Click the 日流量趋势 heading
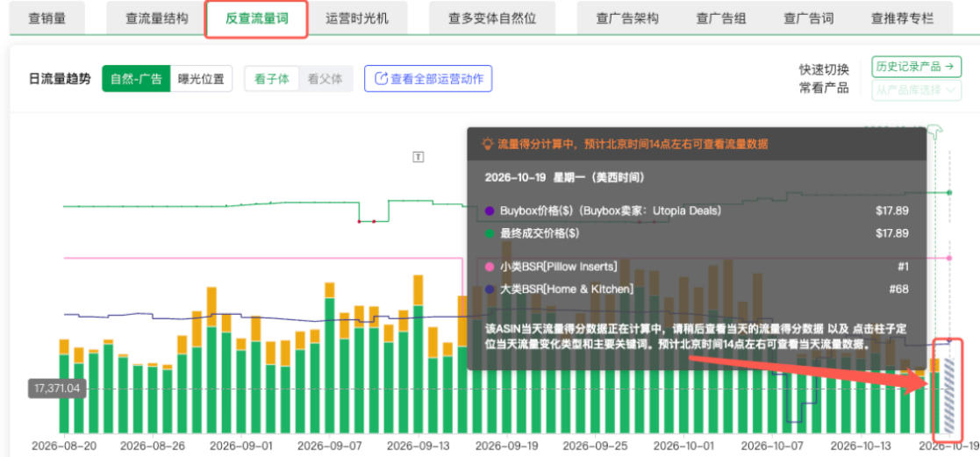980x457 pixels. point(60,79)
